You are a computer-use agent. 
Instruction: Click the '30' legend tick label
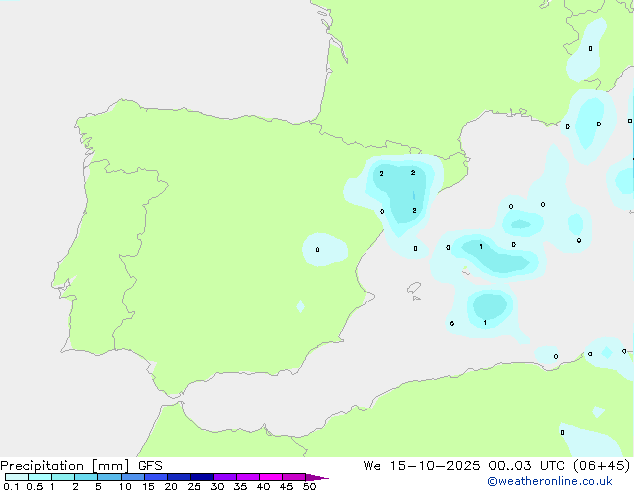217,486
